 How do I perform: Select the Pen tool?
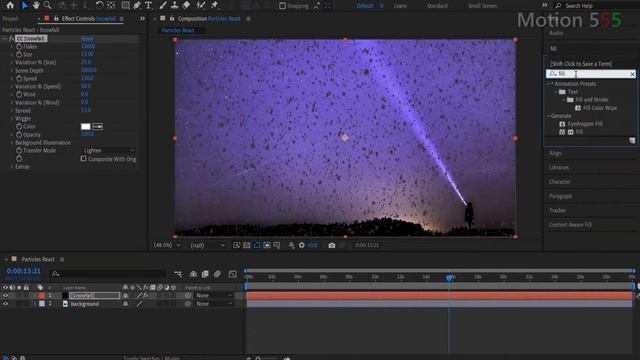[x=137, y=5]
